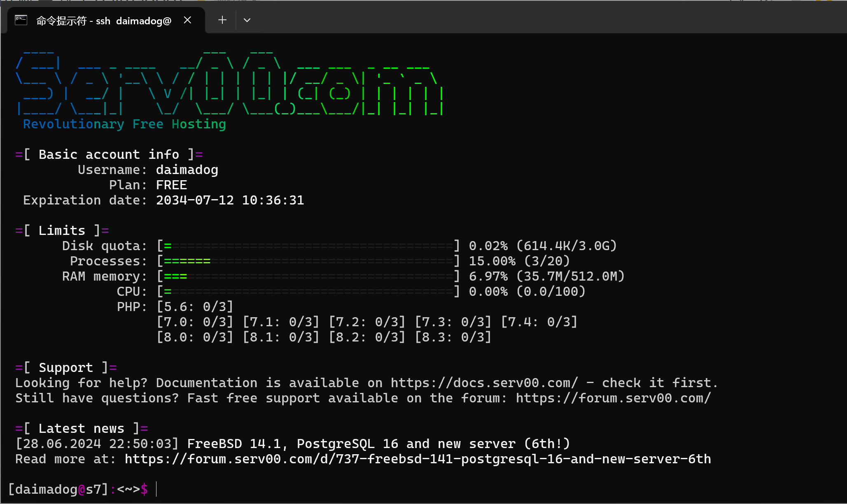Select the ssh daimadog@ terminal tab
Viewport: 847px width, 504px height.
pos(106,20)
